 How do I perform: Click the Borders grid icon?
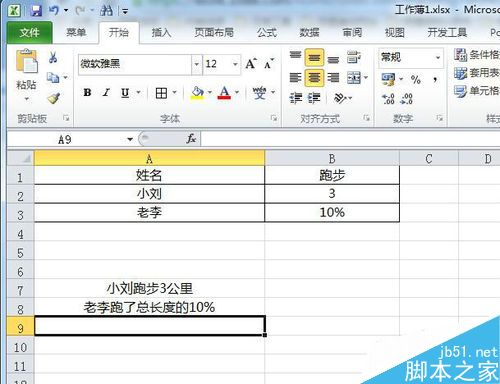pyautogui.click(x=161, y=93)
